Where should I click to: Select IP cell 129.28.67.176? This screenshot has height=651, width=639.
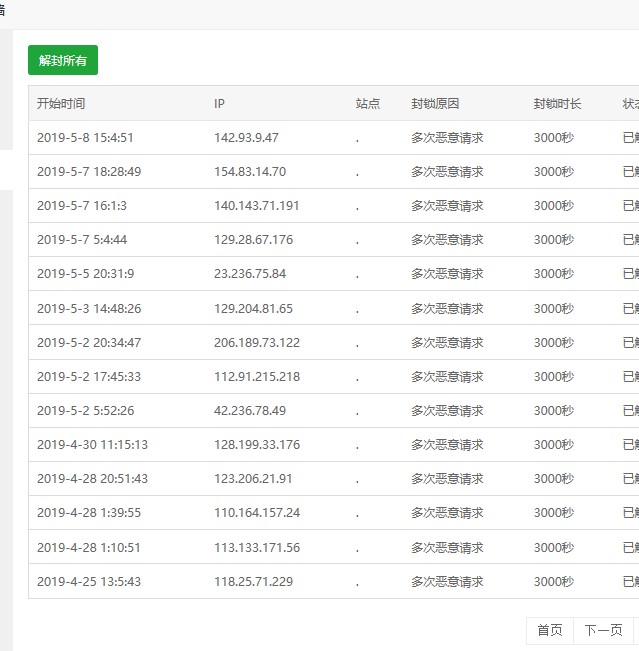point(253,240)
